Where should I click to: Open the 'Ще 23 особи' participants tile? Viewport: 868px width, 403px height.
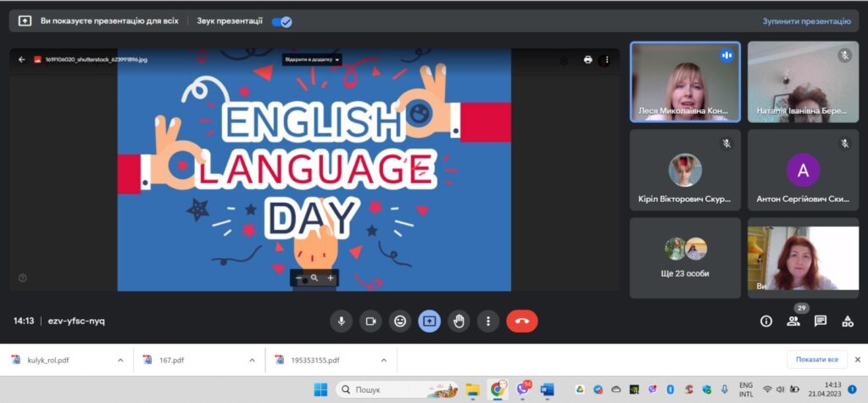click(685, 257)
